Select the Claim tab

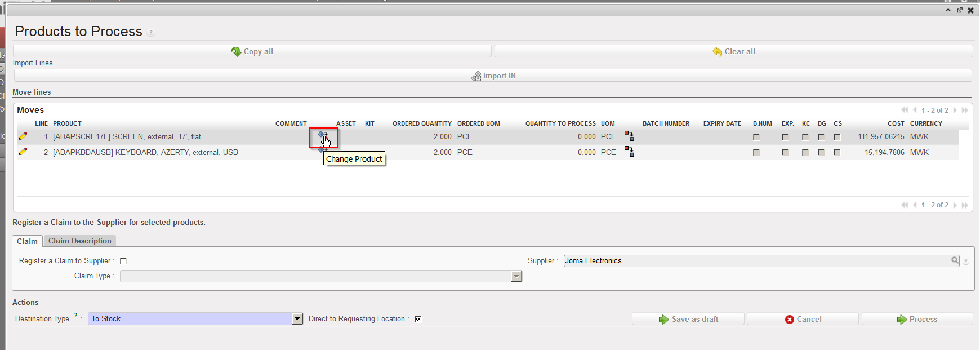tap(27, 241)
